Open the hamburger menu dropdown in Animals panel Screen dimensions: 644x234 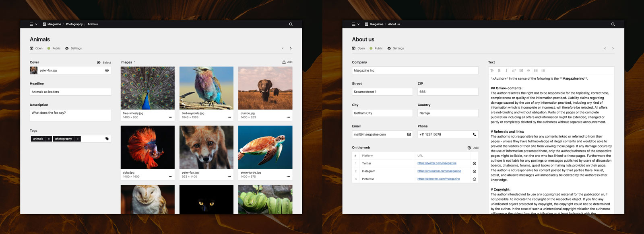coord(33,24)
